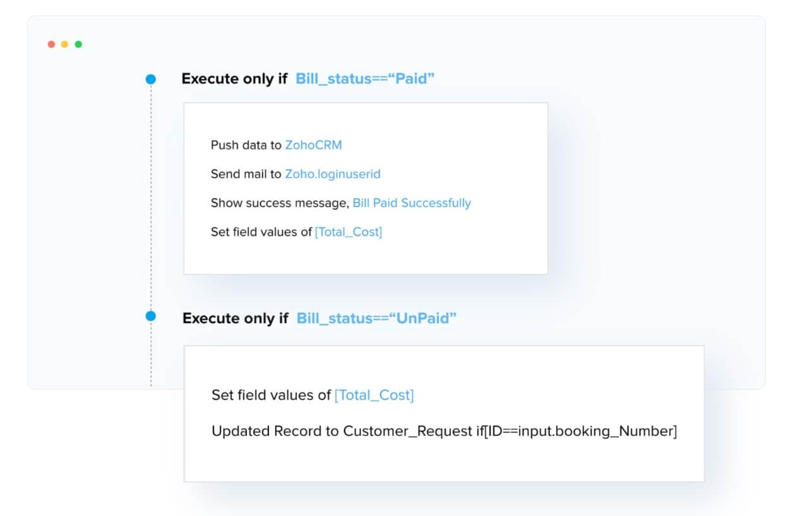This screenshot has height=516, width=812.
Task: Click the 'Bill Paid Successfully' message link
Action: click(412, 202)
